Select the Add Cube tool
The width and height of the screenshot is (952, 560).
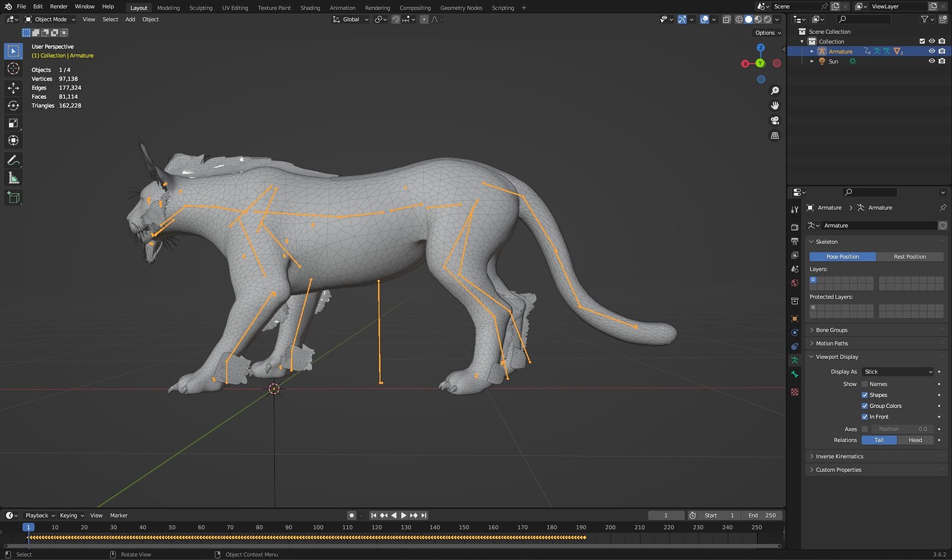click(13, 198)
